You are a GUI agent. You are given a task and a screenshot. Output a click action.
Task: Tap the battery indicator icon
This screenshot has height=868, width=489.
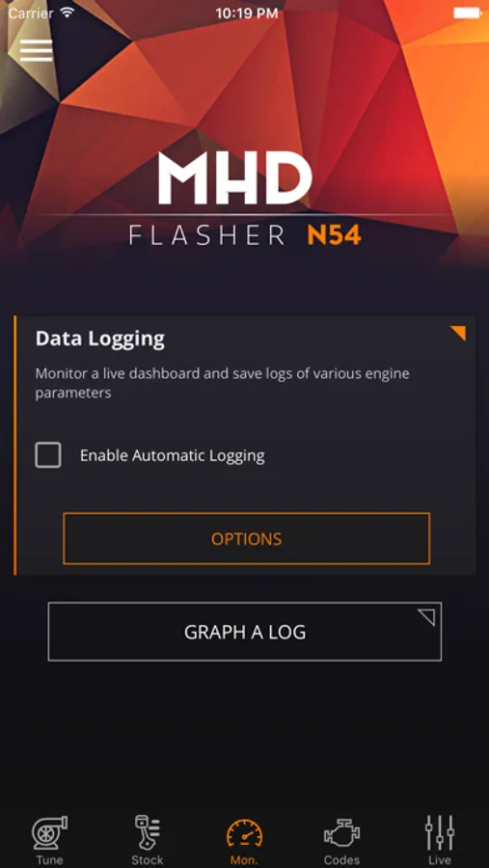(x=468, y=13)
